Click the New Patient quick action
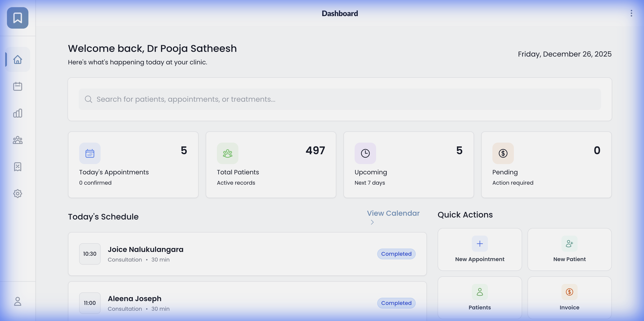 [569, 249]
